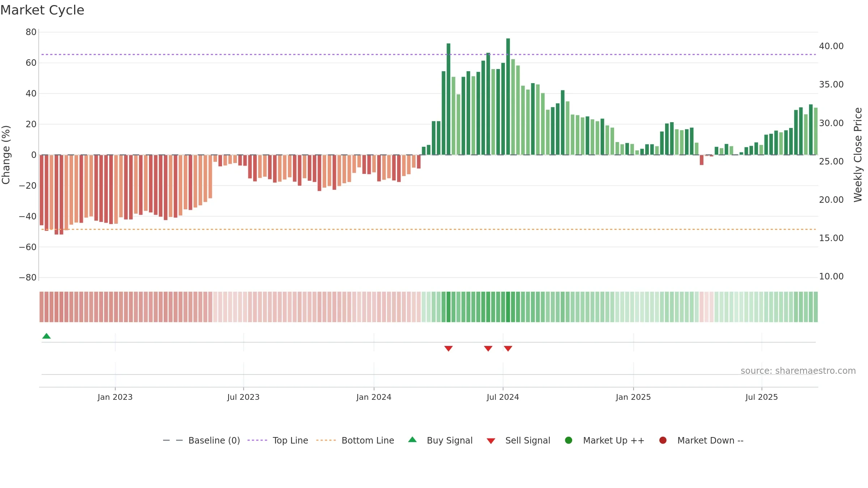Screen dimensions: 868x488
Task: Click the tallest green bar near Jul 2024
Action: 508,97
